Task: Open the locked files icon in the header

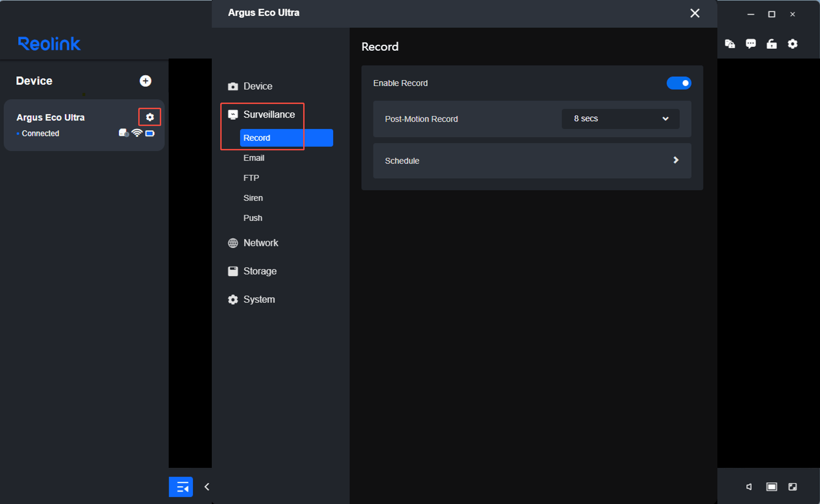Action: click(x=730, y=44)
